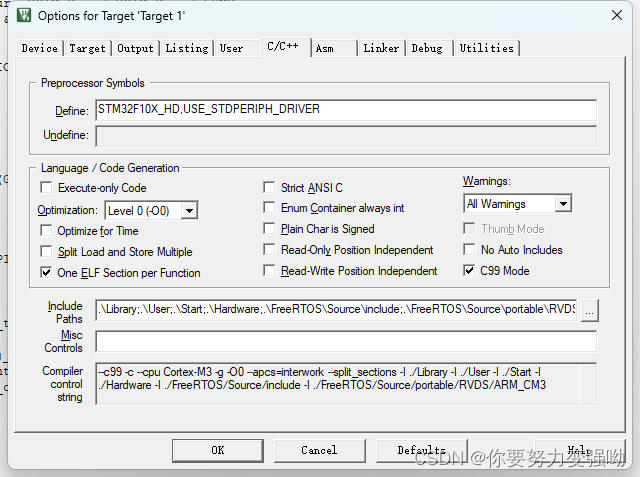The height and width of the screenshot is (477, 640).
Task: Close the Options for Target dialog
Action: click(x=617, y=15)
